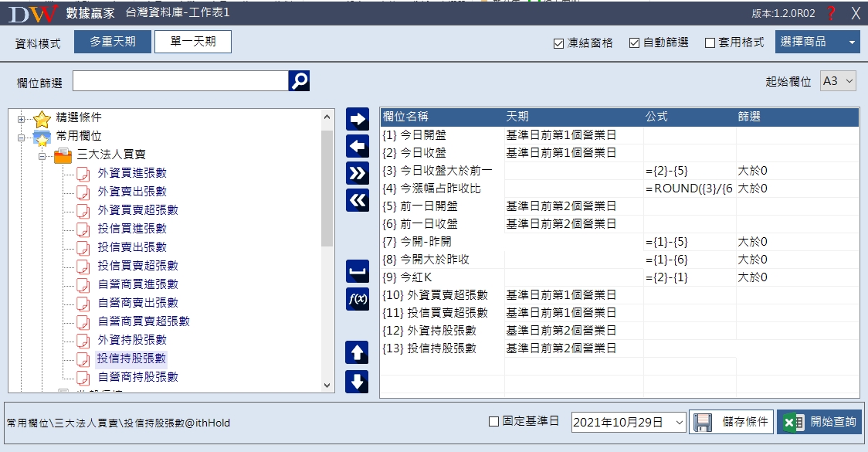This screenshot has width=868, height=452.
Task: Click the add all double right arrow icon
Action: (x=358, y=172)
